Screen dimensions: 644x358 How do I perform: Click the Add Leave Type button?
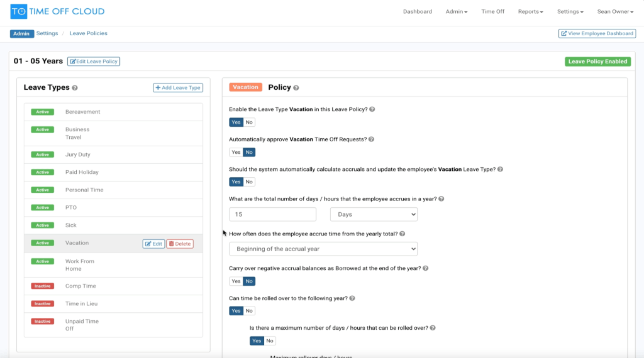[178, 88]
